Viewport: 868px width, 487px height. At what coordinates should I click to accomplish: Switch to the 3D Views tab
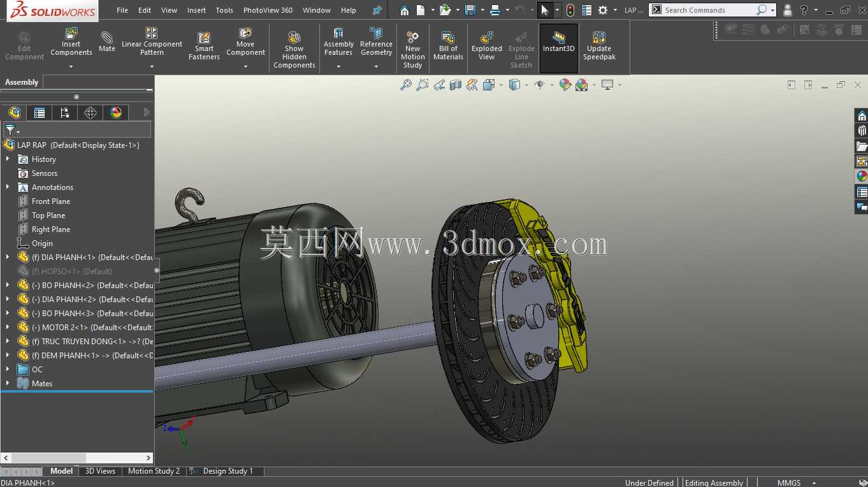click(x=100, y=471)
